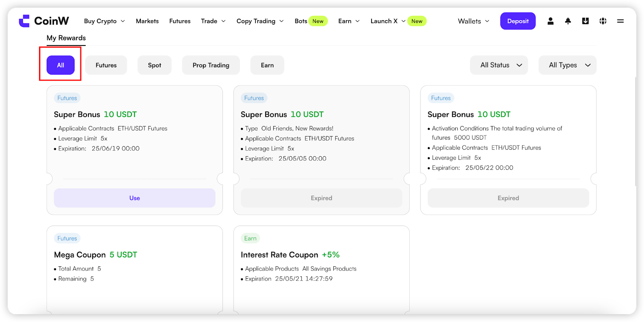The height and width of the screenshot is (322, 644).
Task: Click the 'Old Friends, New Rewards!' text
Action: (x=297, y=129)
